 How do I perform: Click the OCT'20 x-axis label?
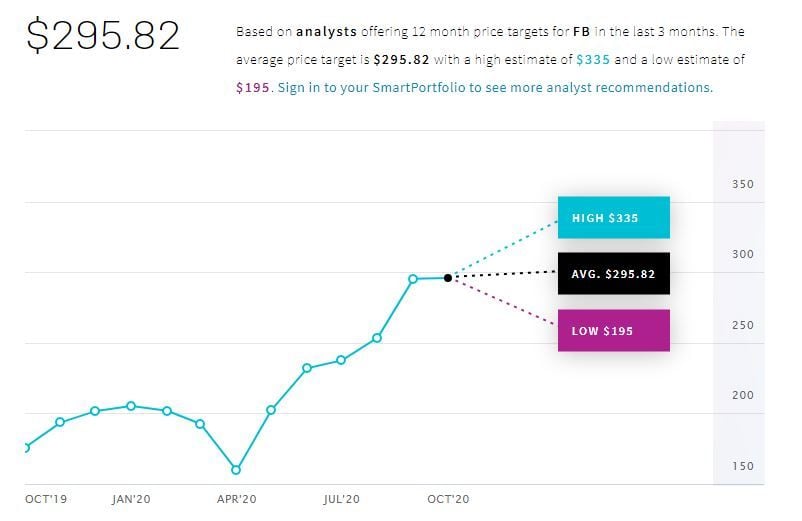click(x=447, y=498)
